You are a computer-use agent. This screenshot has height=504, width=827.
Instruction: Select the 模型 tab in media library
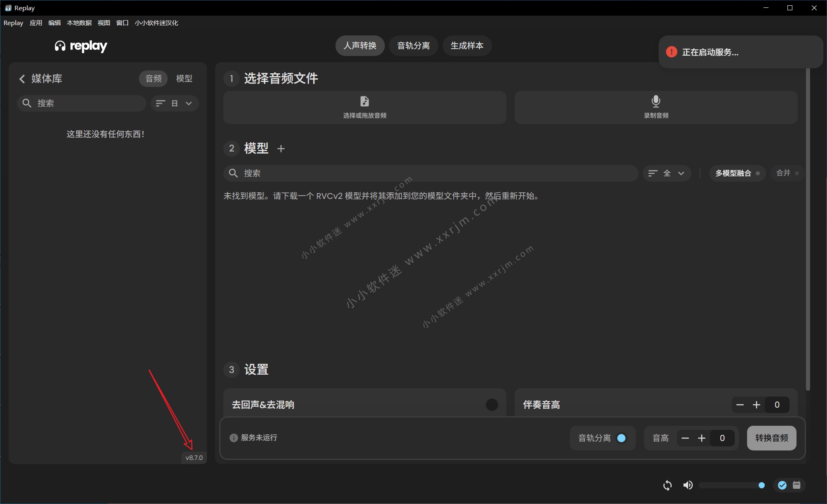click(x=184, y=79)
